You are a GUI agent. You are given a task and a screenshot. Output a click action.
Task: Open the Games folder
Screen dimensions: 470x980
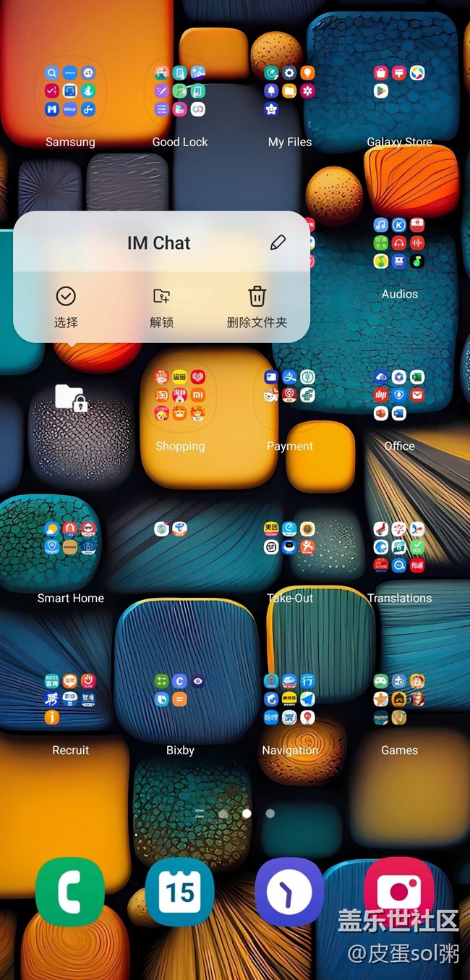[399, 699]
